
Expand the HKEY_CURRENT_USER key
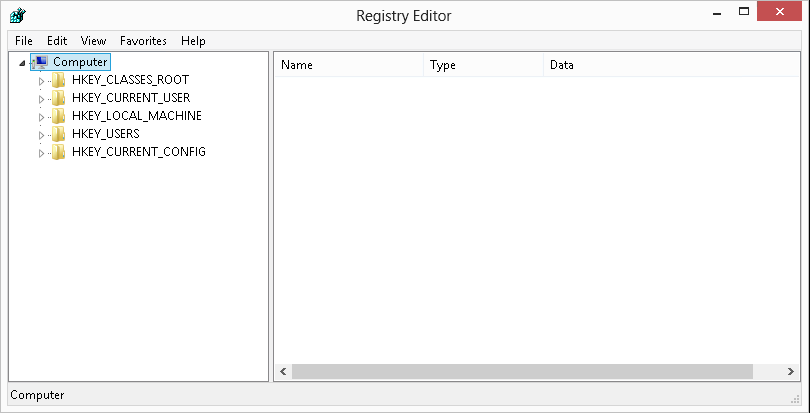[41, 98]
